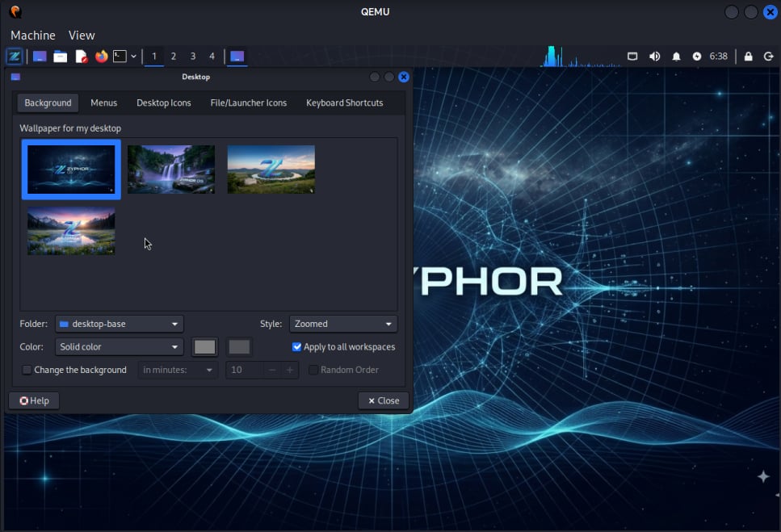The image size is (781, 532).
Task: Open the Folder desktop-base dropdown
Action: point(120,324)
